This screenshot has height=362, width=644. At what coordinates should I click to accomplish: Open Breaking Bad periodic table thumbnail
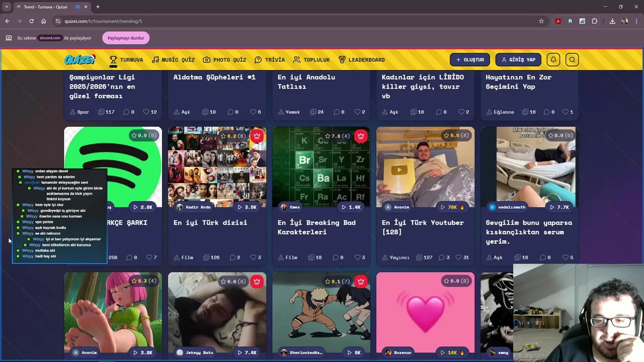321,167
